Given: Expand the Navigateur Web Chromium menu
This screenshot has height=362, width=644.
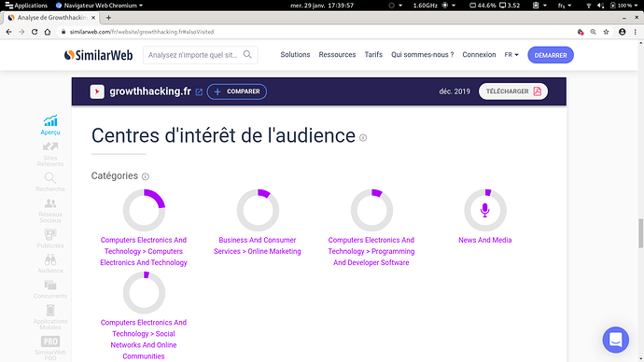Looking at the screenshot, I should pos(99,6).
